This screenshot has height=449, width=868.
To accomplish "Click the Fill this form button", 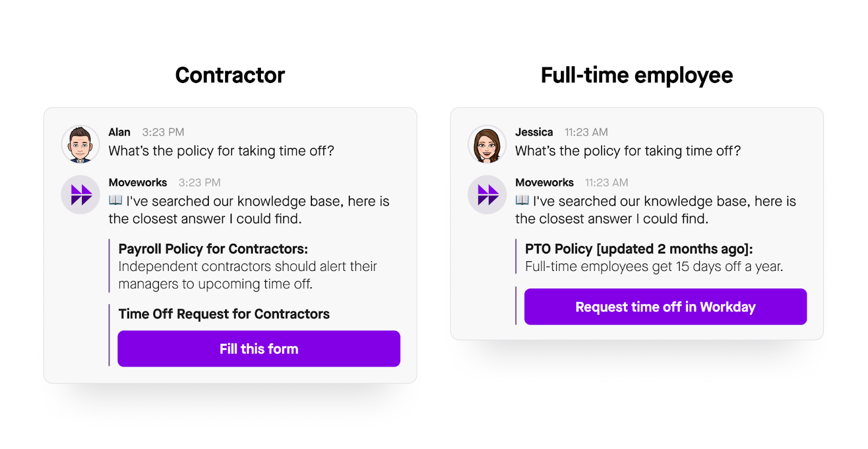I will [258, 349].
